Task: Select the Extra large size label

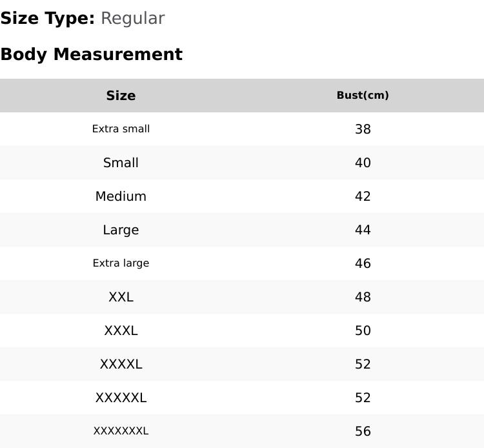Action: pos(121,263)
